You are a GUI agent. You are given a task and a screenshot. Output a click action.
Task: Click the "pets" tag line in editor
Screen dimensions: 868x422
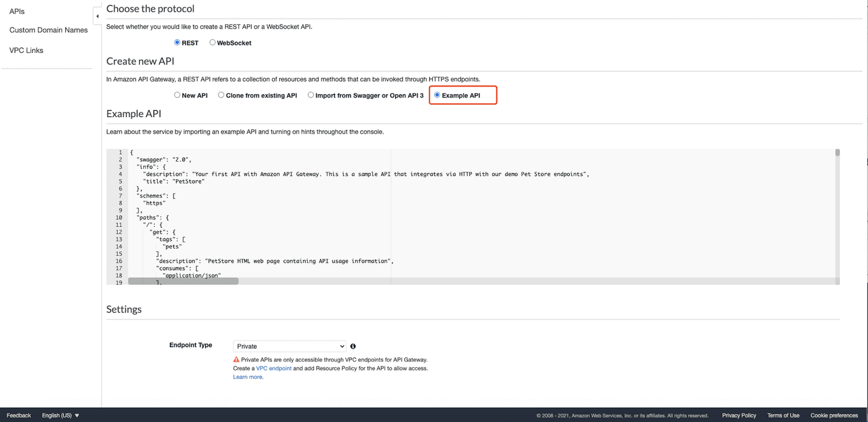coord(172,246)
